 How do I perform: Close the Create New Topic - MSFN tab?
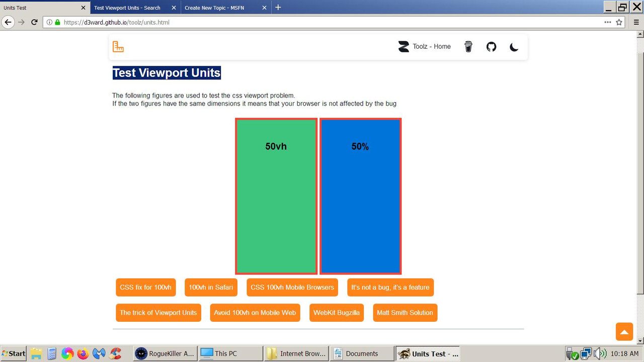[x=265, y=8]
